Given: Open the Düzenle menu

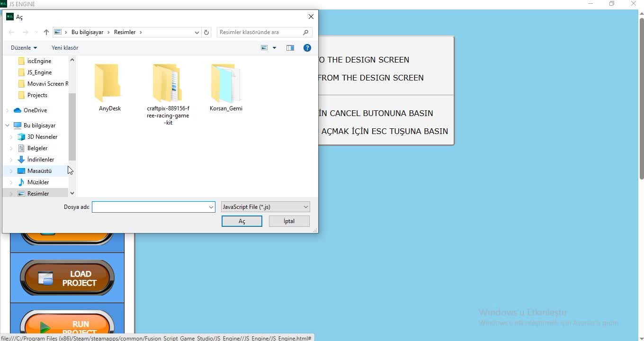Looking at the screenshot, I should [24, 48].
